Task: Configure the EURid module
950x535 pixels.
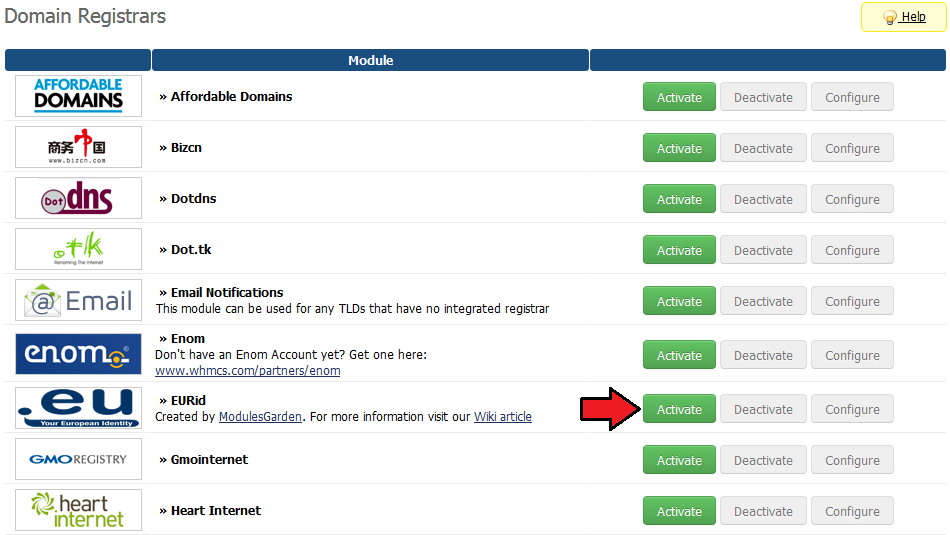Action: (x=852, y=408)
